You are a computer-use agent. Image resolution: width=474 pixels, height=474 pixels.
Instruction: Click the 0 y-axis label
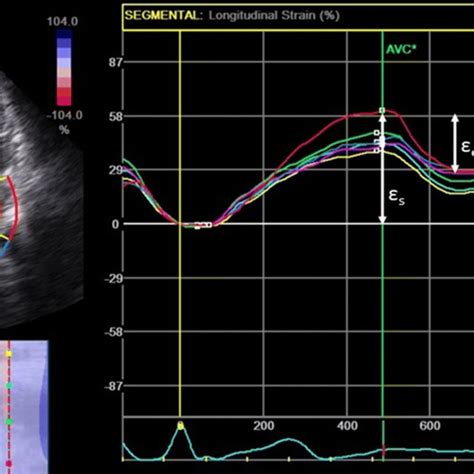coord(115,224)
